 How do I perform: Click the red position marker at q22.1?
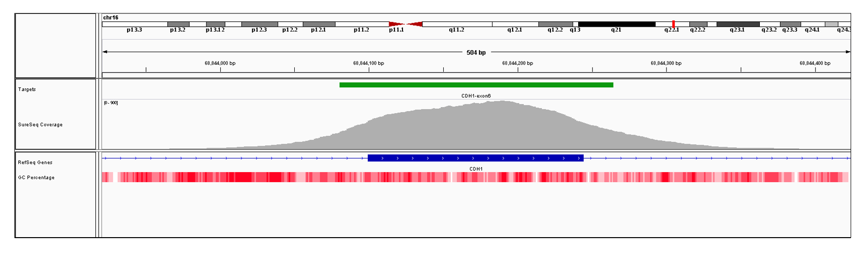pos(673,24)
